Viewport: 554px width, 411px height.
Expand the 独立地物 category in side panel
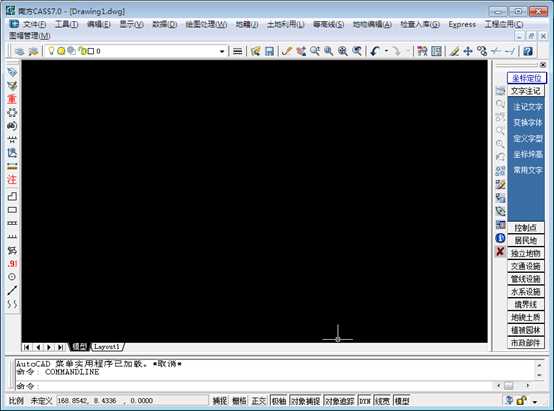(525, 253)
